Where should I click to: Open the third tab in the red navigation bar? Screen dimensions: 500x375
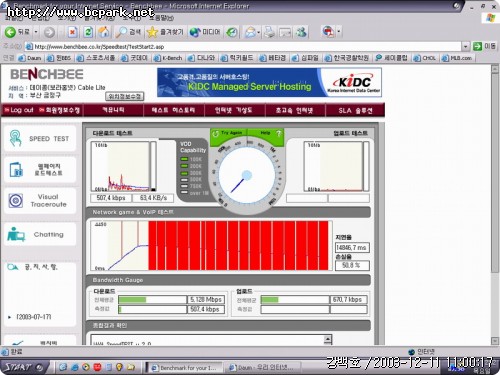234,110
